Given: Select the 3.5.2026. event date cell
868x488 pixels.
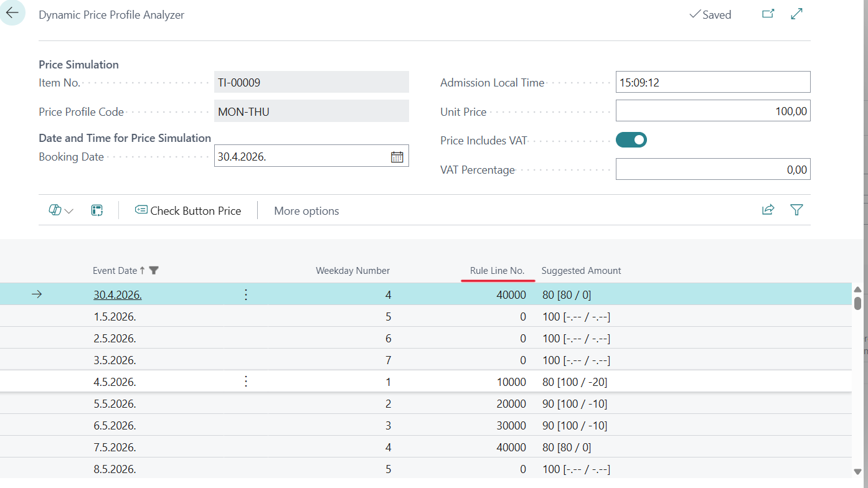Looking at the screenshot, I should [x=115, y=360].
